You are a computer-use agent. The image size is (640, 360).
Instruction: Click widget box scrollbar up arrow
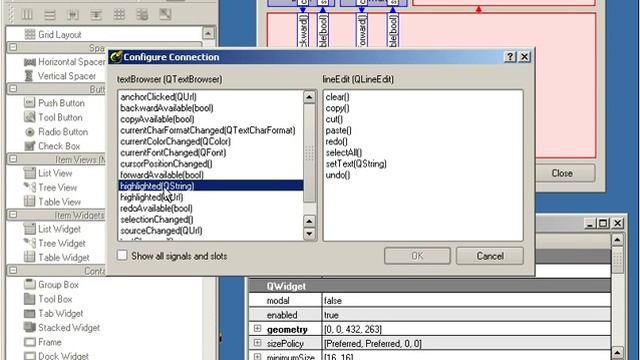point(208,33)
